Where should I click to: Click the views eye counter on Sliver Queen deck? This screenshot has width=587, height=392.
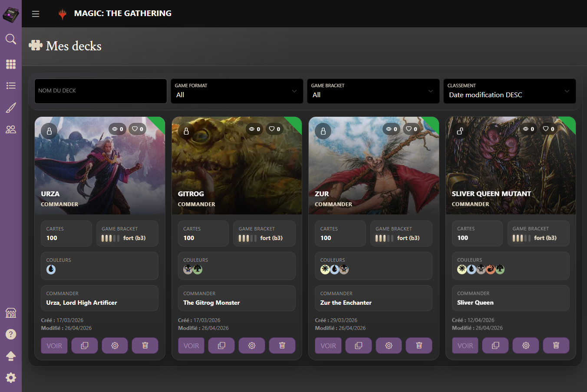pos(528,129)
